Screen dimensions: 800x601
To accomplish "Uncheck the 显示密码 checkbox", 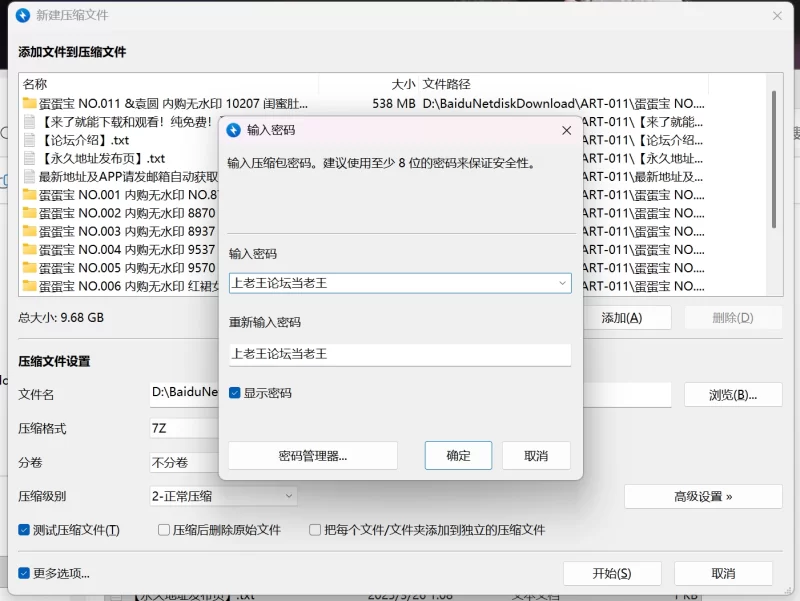I will [x=235, y=393].
